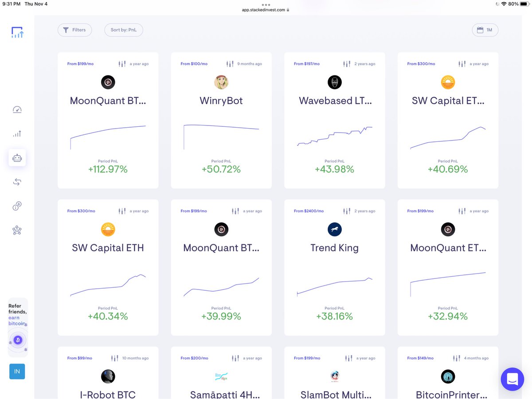Click the 9 months ago label
The width and height of the screenshot is (532, 399).
point(250,64)
